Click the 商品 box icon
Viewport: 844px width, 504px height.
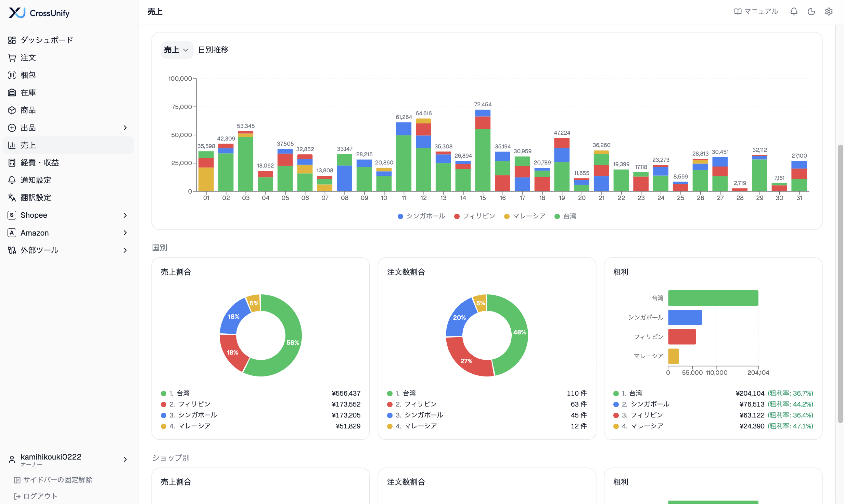[x=12, y=110]
